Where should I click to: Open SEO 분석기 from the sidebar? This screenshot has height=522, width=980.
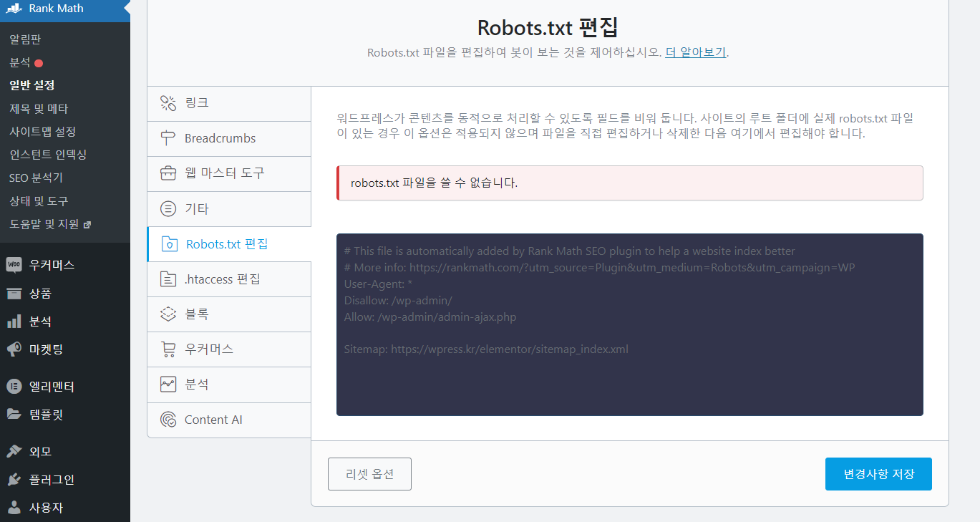tap(36, 177)
